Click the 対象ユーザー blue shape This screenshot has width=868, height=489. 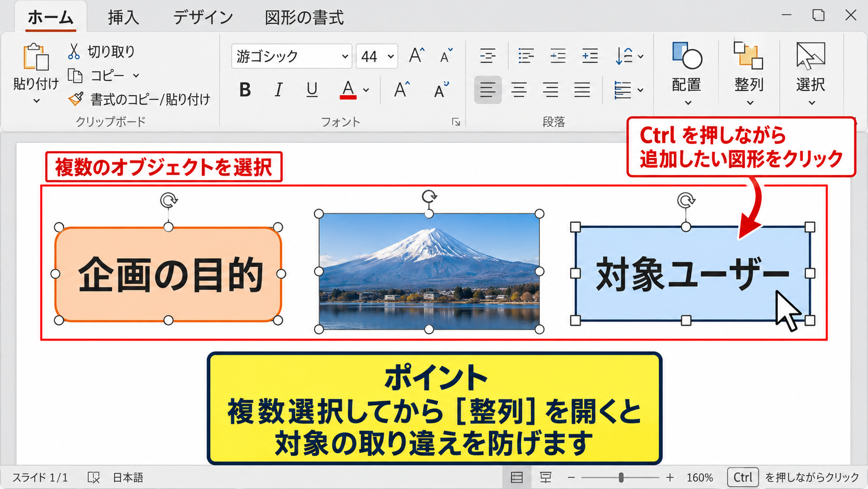[693, 273]
